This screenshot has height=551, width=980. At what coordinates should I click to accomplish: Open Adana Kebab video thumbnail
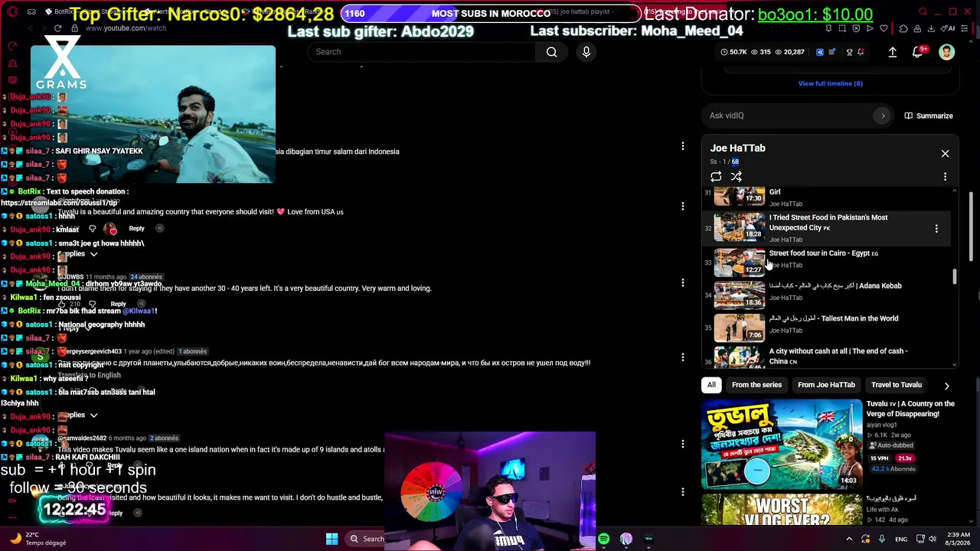740,295
